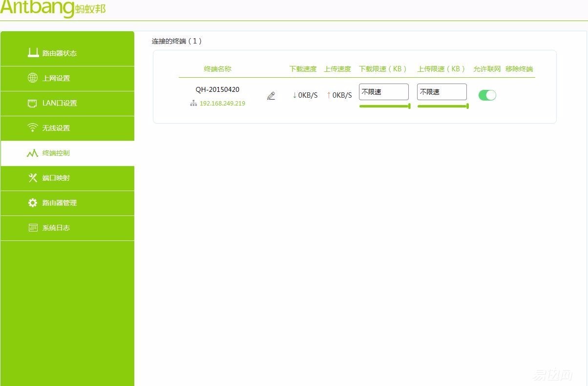Click the 下载限速 (KB) header
588x386 pixels.
pos(383,69)
